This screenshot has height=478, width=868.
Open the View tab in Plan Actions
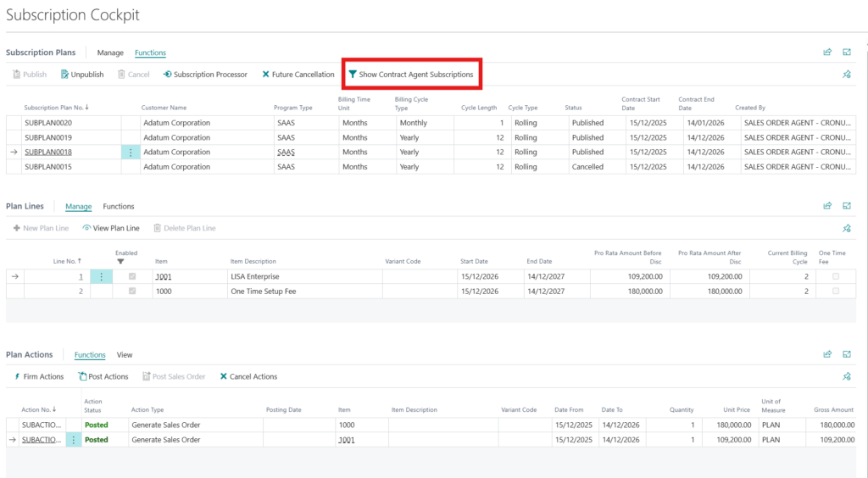pyautogui.click(x=125, y=355)
